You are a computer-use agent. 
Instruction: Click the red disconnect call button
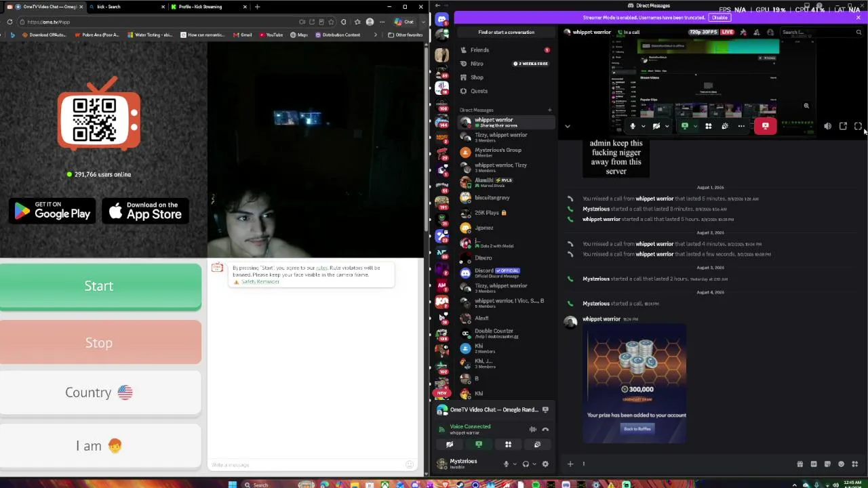pos(765,126)
